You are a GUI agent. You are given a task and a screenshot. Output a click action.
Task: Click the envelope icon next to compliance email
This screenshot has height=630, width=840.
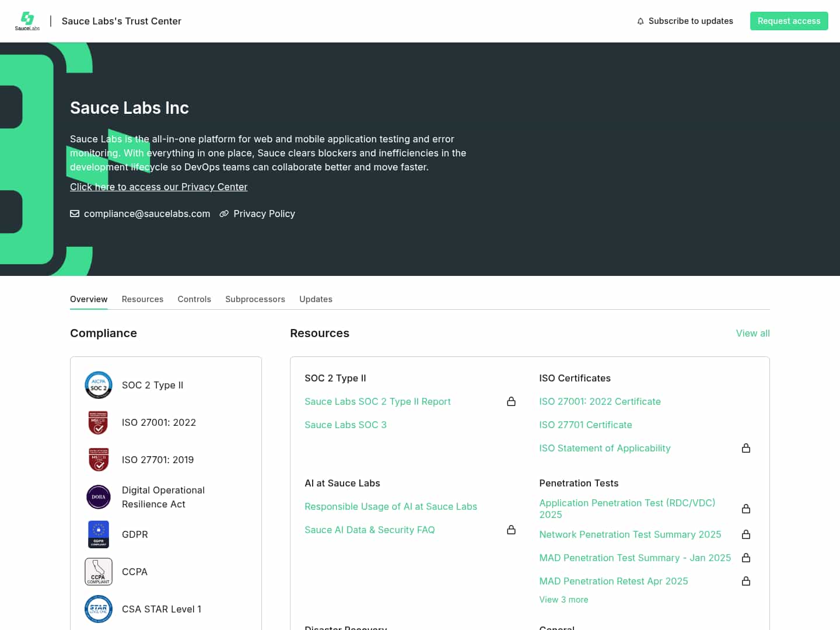(x=75, y=213)
